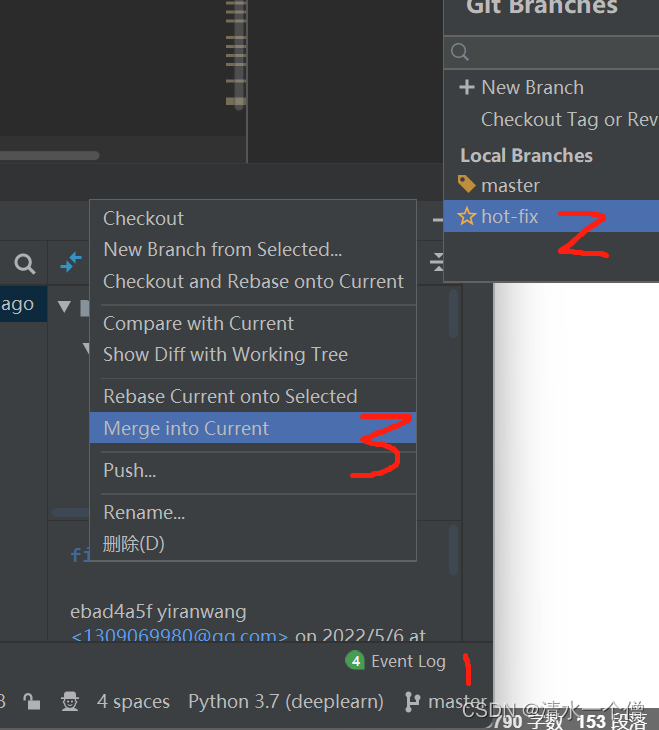The width and height of the screenshot is (659, 730).
Task: Click the commit details pane scrollbar
Action: pyautogui.click(x=454, y=550)
